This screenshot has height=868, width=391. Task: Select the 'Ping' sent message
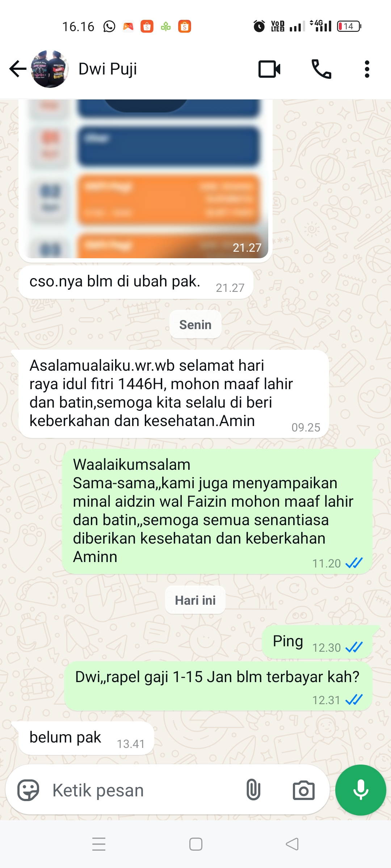(x=318, y=642)
